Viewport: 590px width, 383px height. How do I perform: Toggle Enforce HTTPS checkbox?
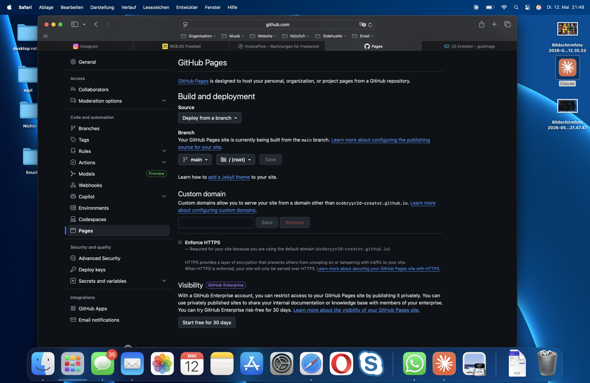pyautogui.click(x=180, y=242)
